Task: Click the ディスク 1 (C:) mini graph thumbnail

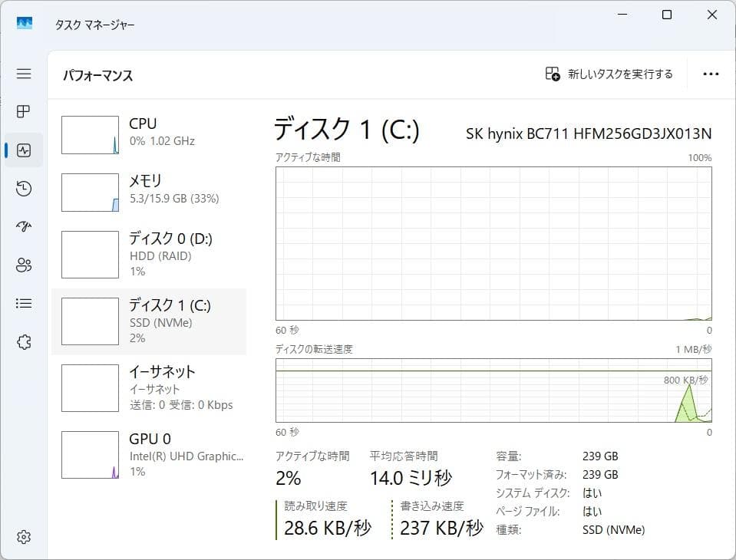Action: coord(90,321)
